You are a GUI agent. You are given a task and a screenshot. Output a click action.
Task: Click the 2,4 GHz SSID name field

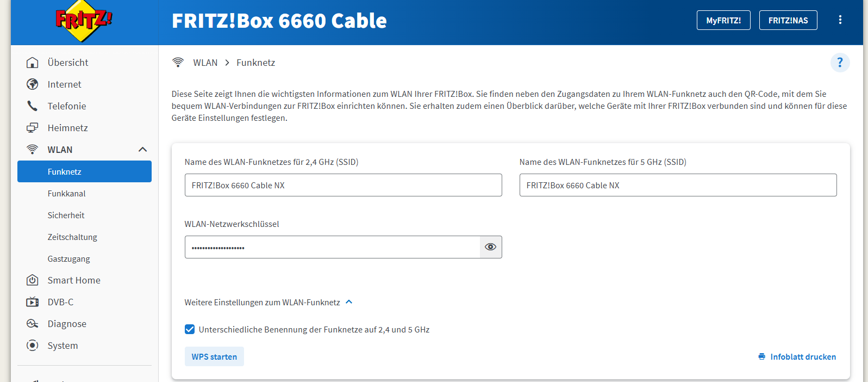tap(343, 185)
